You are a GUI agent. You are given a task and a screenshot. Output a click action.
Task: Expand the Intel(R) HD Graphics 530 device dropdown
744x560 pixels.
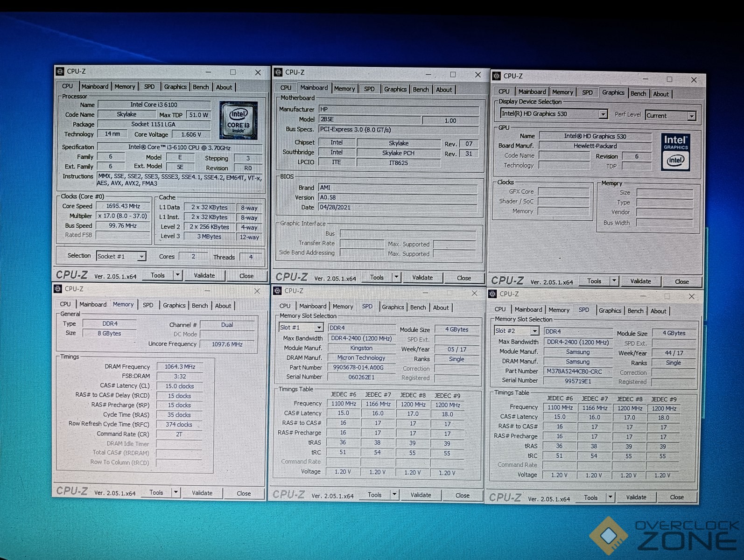603,114
